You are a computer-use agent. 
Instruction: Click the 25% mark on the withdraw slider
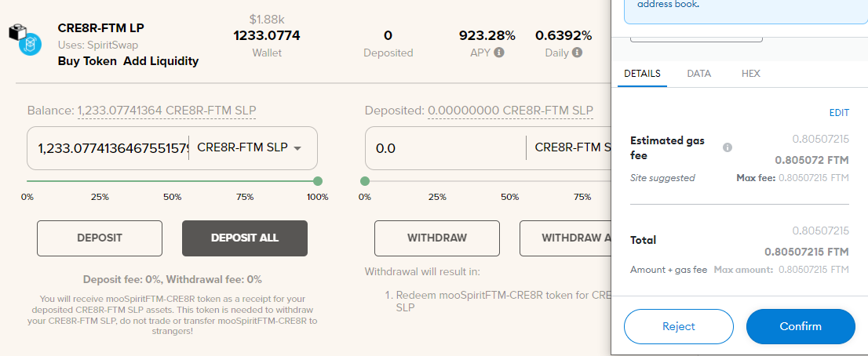[x=437, y=197]
